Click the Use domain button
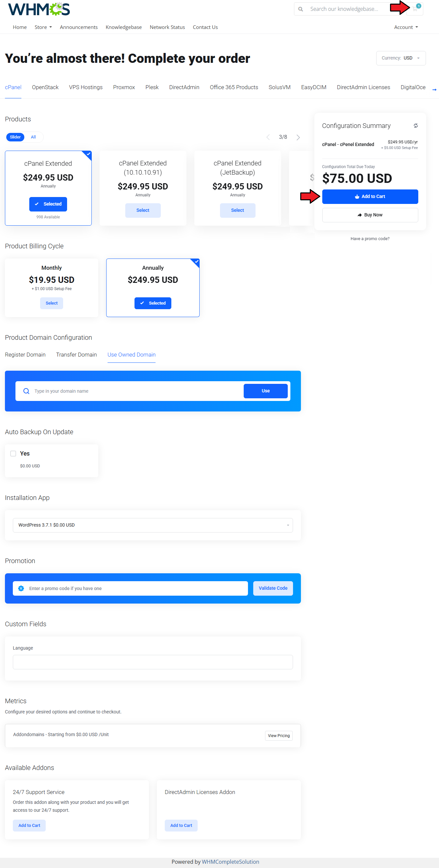 click(x=265, y=391)
